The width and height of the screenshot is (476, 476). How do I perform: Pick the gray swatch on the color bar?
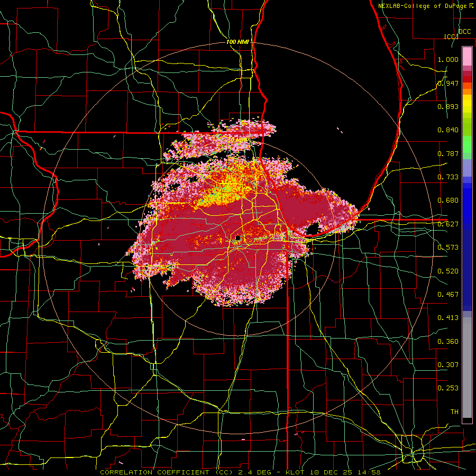tap(467, 368)
